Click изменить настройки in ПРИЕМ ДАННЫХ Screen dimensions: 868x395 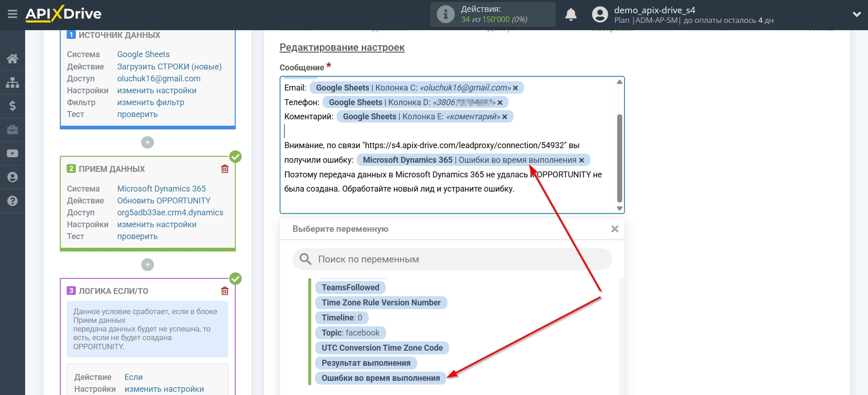pos(157,224)
